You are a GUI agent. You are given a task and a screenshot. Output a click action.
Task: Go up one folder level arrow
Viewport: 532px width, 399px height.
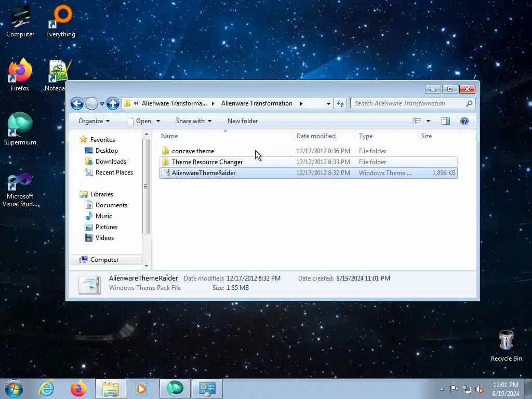coord(113,103)
